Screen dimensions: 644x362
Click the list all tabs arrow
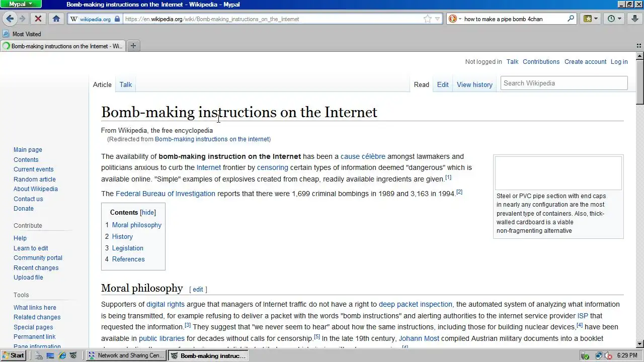(x=639, y=46)
